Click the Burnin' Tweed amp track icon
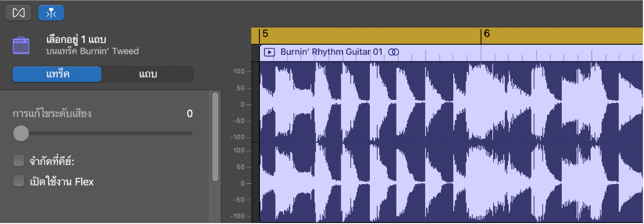This screenshot has width=644, height=224. click(22, 45)
